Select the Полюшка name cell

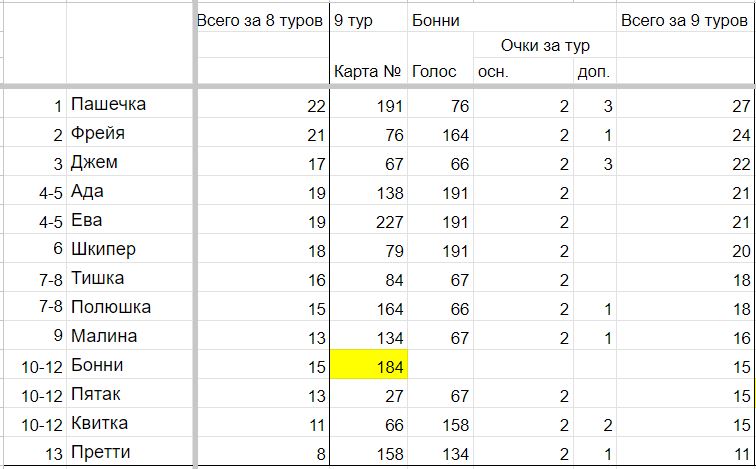[131, 307]
